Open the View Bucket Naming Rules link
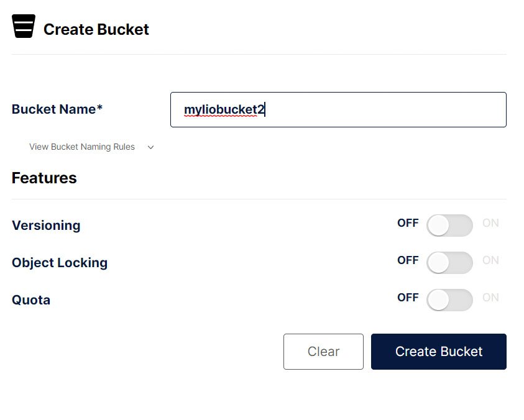 coord(82,147)
